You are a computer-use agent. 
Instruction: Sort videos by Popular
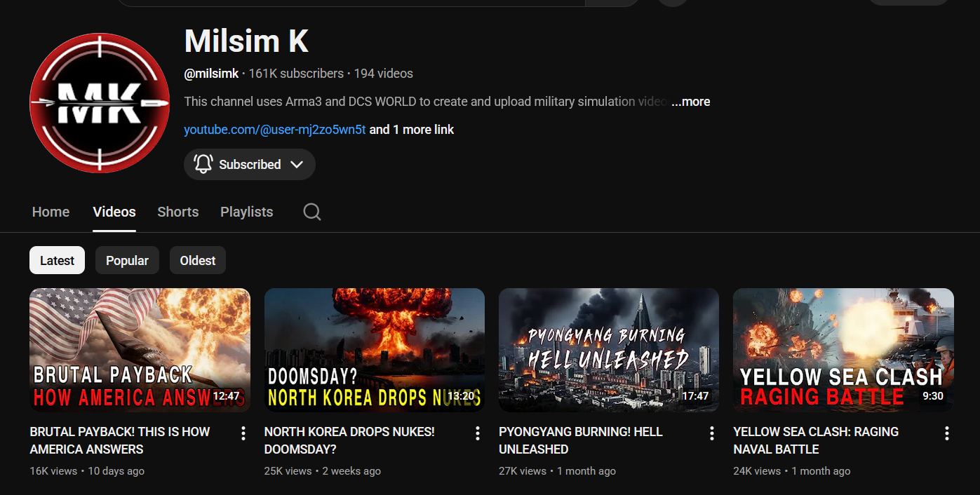click(127, 260)
